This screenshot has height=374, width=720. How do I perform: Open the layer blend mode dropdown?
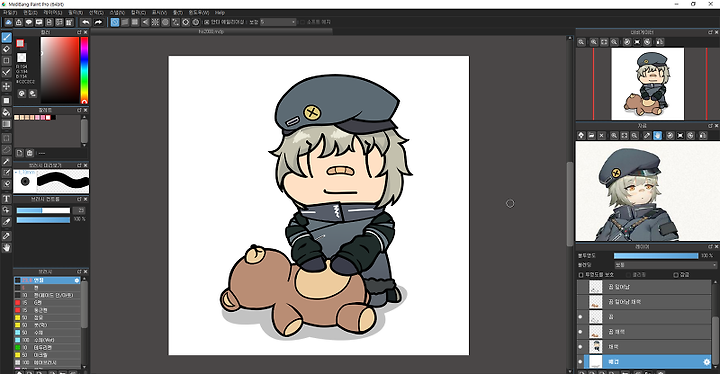665,265
